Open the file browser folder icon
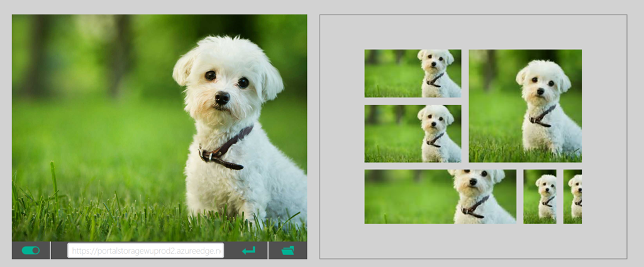This screenshot has width=644, height=267. point(288,250)
